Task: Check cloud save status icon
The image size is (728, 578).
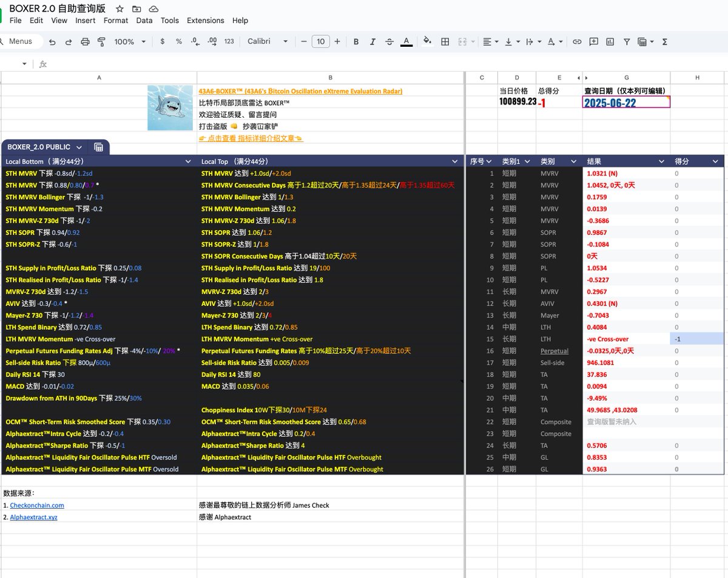Action: coord(153,8)
